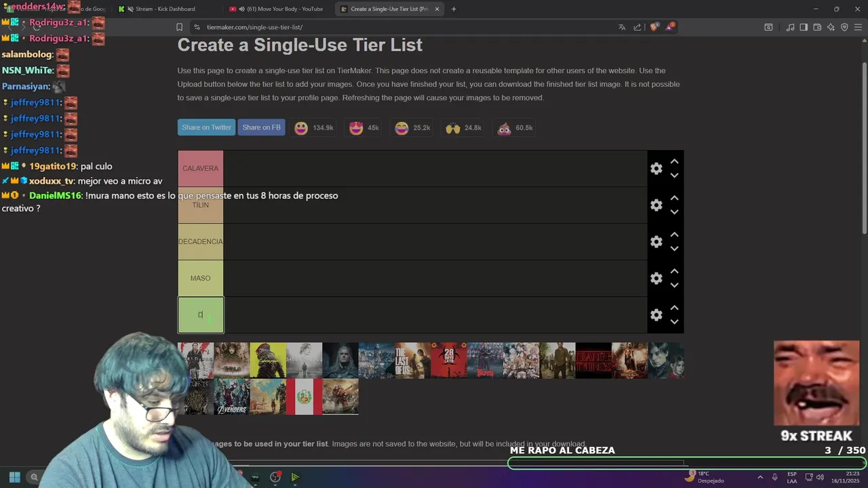React with heart-eyes emoji 45k

363,128
